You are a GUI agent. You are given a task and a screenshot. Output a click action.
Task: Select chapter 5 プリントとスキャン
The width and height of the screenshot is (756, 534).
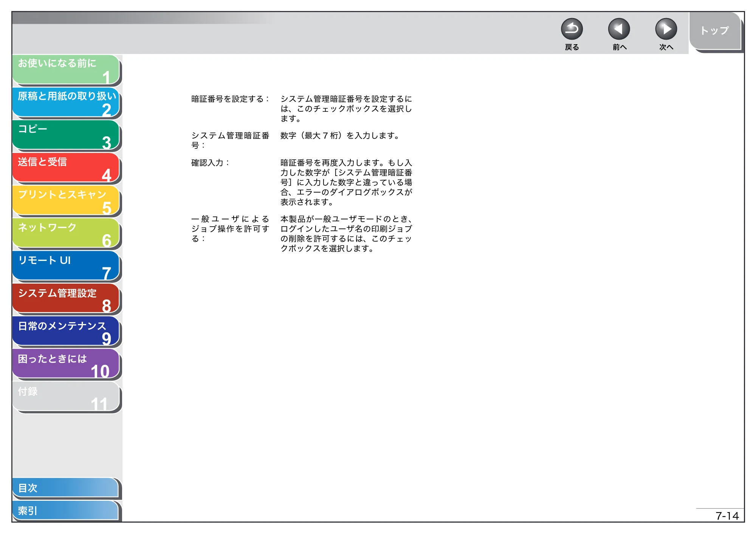click(66, 201)
